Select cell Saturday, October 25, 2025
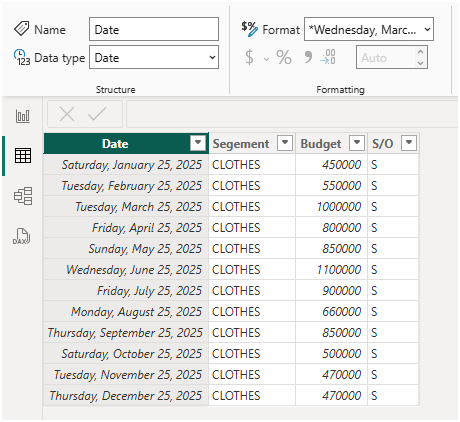 pyautogui.click(x=126, y=354)
